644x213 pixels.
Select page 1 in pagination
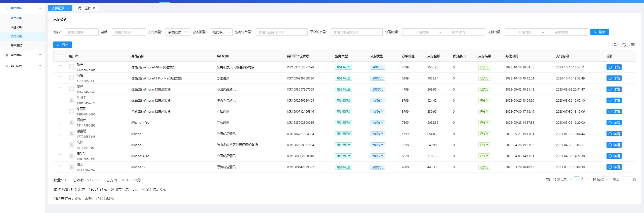pyautogui.click(x=577, y=179)
